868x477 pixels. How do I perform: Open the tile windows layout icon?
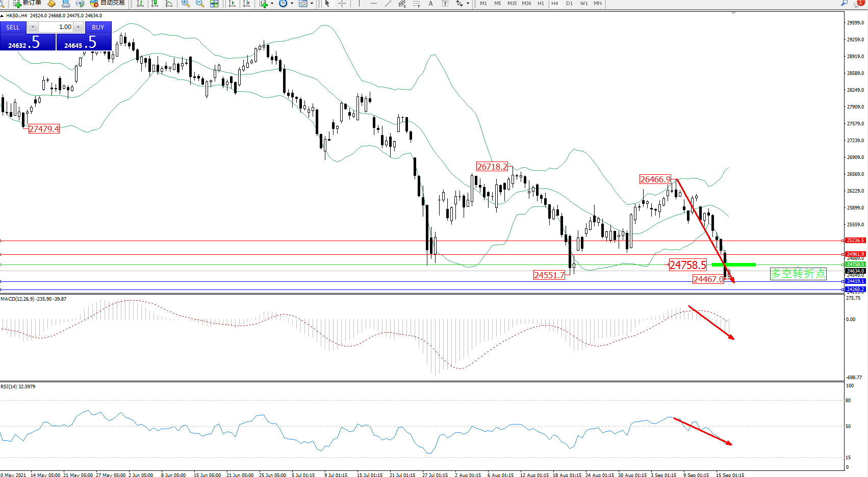(214, 4)
